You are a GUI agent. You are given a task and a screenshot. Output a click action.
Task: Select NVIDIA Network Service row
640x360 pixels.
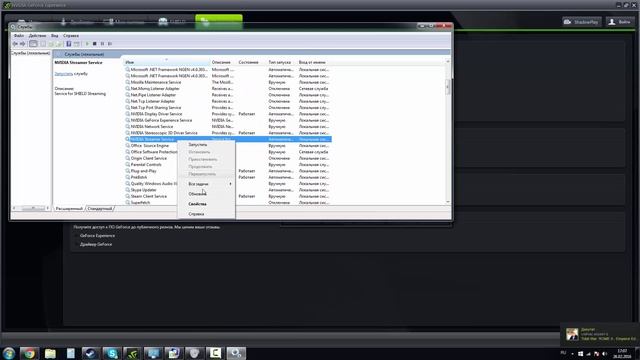point(228,127)
